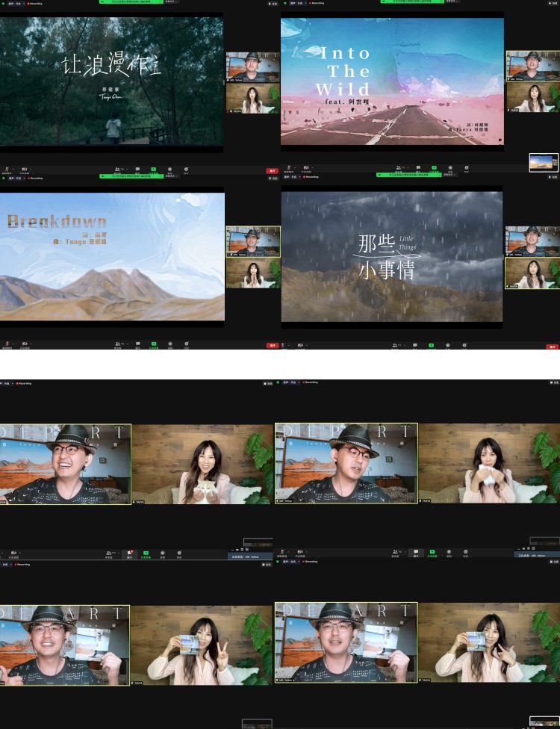Viewport: 560px width, 729px height.
Task: Expand video options caret under 让浪漫作主 slide
Action: (x=31, y=170)
